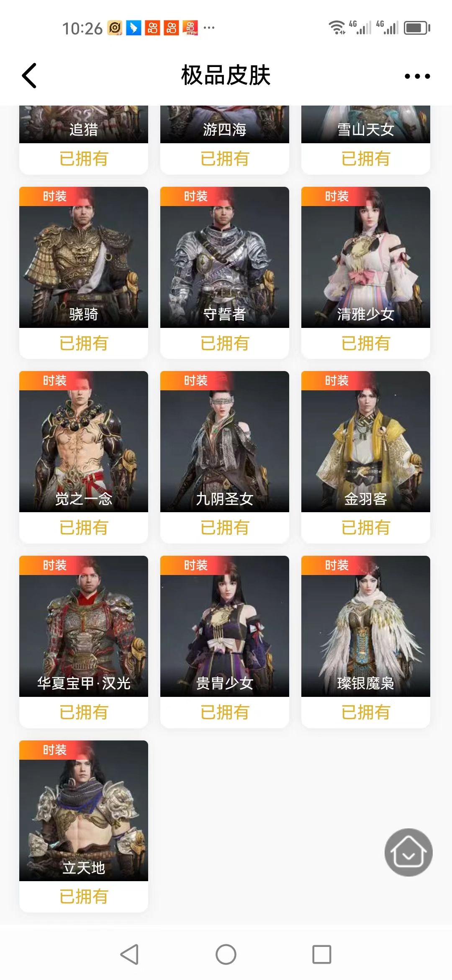Tap the back arrow in header
This screenshot has height=980, width=452.
pyautogui.click(x=29, y=76)
